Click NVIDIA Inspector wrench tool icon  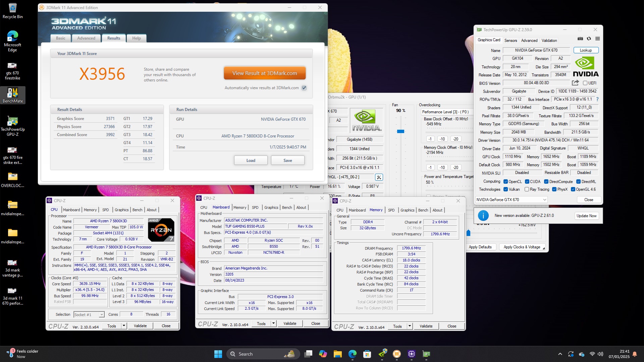click(x=379, y=177)
